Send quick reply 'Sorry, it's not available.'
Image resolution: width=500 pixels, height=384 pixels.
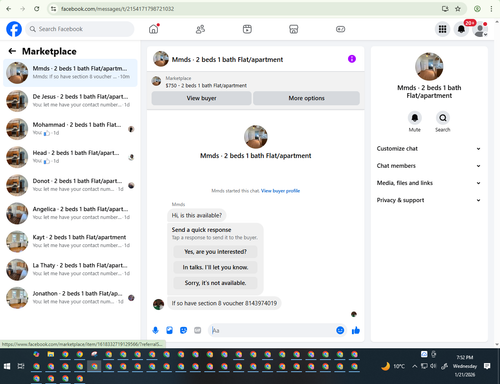215,283
